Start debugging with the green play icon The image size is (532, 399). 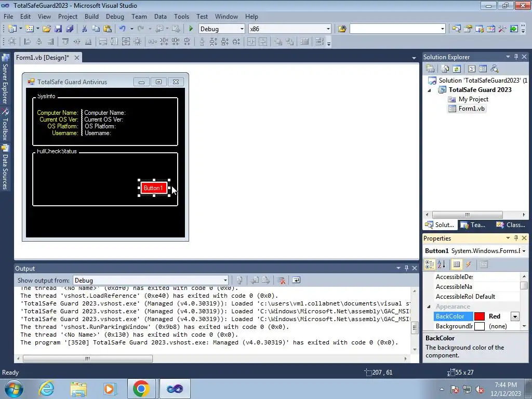coord(191,29)
